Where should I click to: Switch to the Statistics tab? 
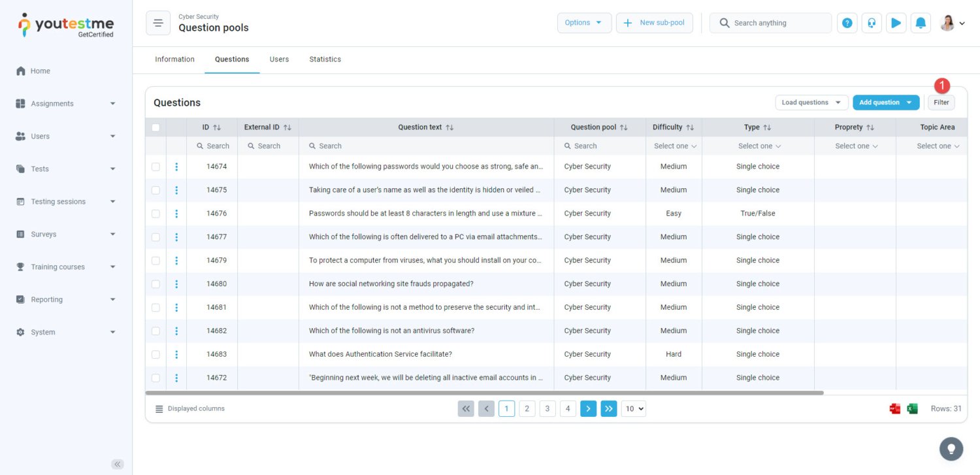coord(325,59)
